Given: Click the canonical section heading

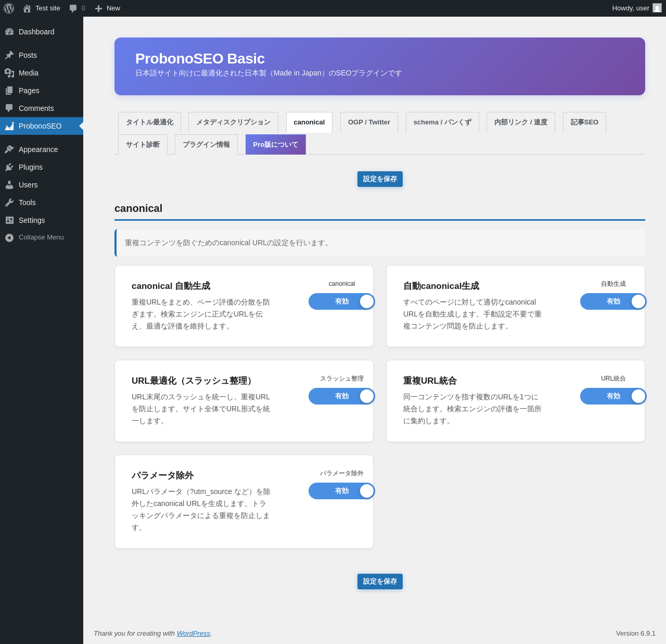Looking at the screenshot, I should (138, 208).
